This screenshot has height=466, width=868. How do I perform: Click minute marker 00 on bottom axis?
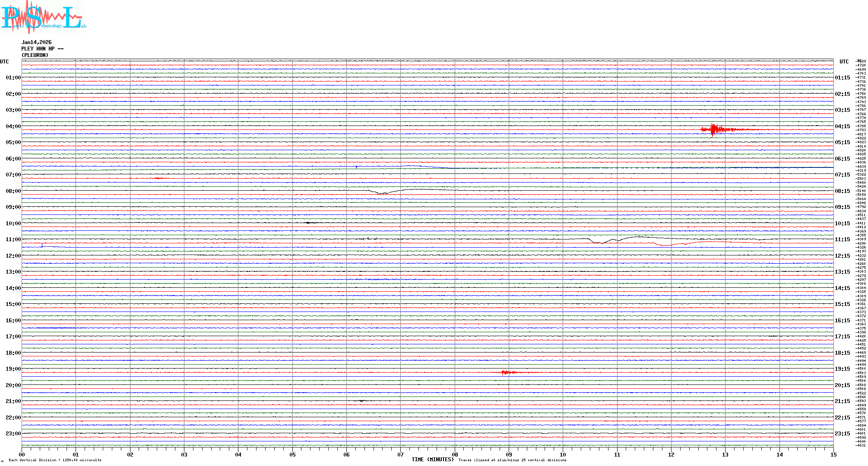(22, 454)
